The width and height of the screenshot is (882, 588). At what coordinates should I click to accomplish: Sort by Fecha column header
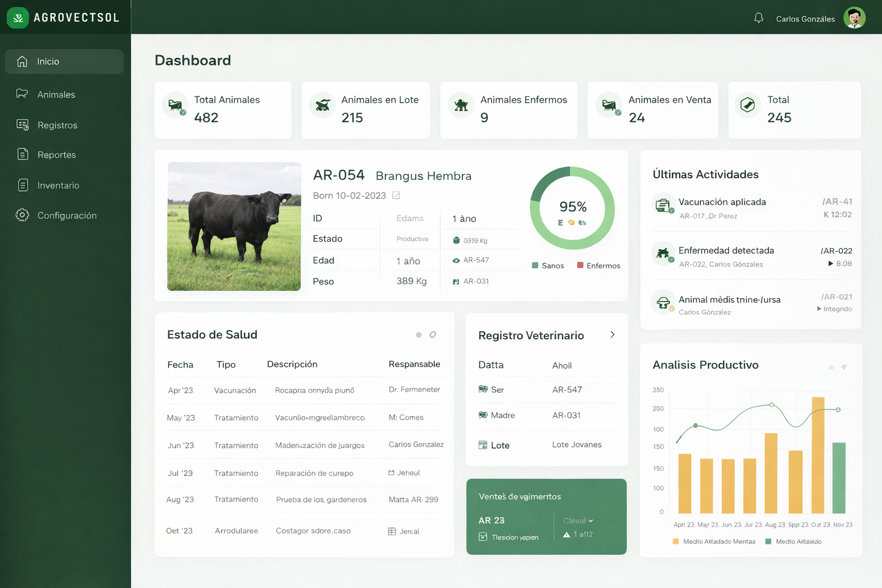click(x=180, y=365)
